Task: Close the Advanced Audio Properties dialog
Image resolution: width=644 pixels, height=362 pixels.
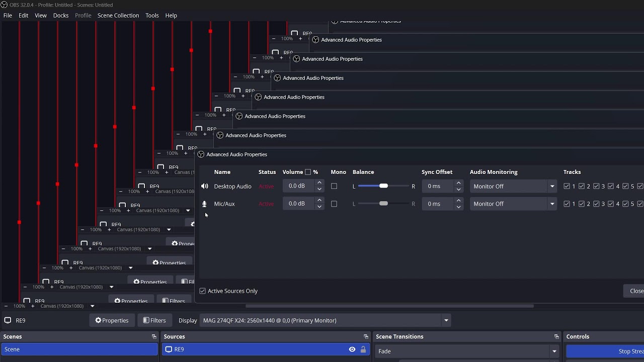Action: [634, 291]
